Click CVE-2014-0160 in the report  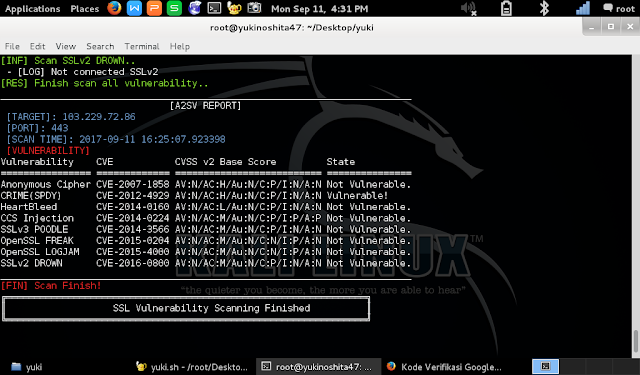tap(133, 207)
